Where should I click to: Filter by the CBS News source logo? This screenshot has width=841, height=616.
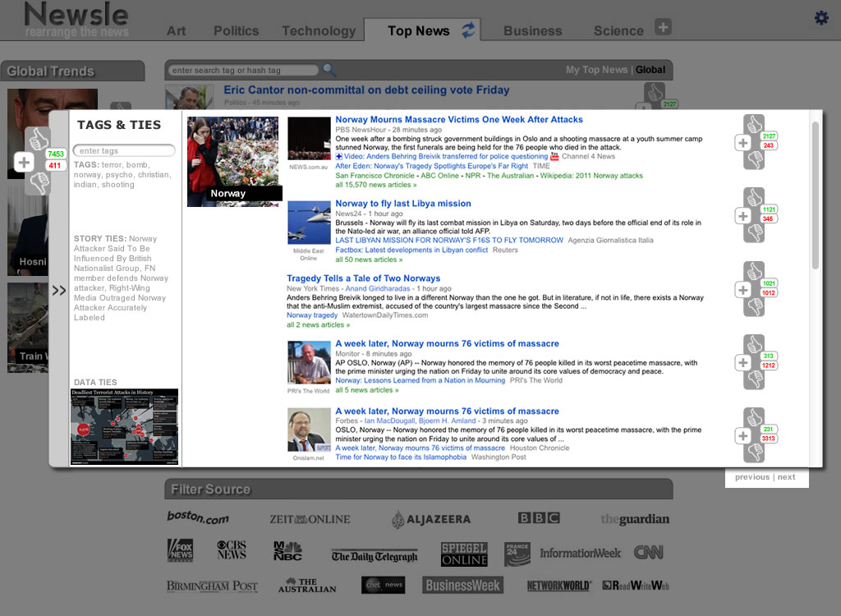coord(231,550)
